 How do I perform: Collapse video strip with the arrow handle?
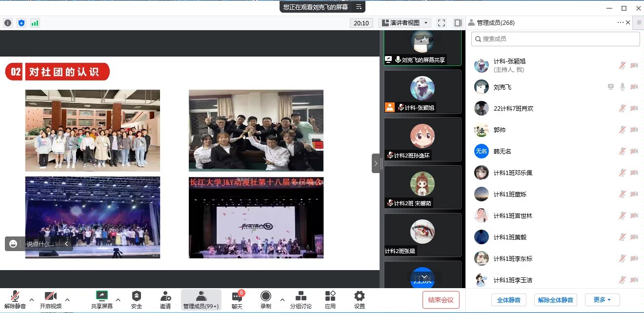point(376,163)
